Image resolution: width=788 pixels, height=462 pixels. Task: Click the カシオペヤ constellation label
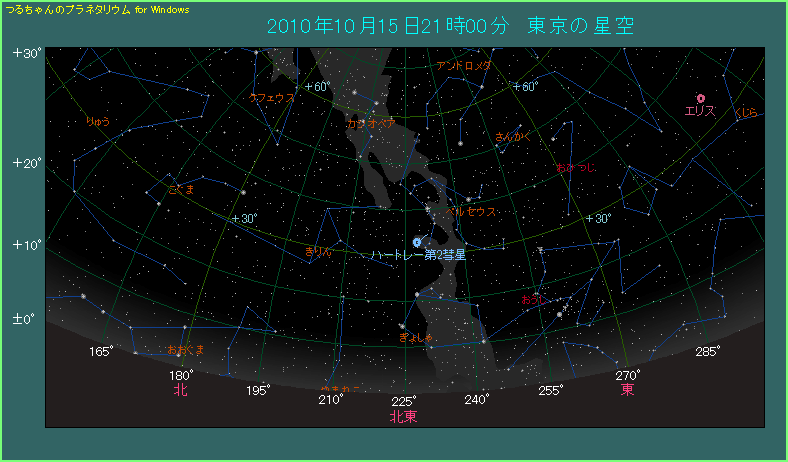tap(371, 122)
